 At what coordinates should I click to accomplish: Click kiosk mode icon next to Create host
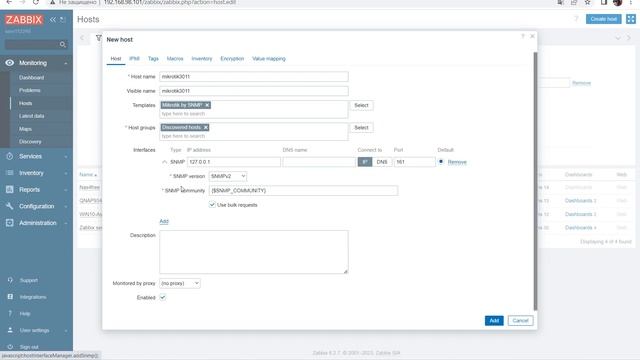pyautogui.click(x=631, y=19)
